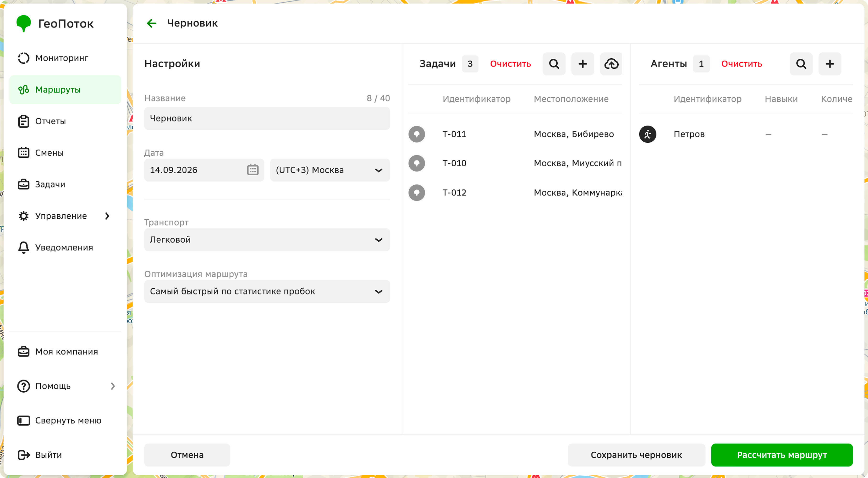Open task search magnifier icon
The width and height of the screenshot is (868, 478).
(554, 64)
